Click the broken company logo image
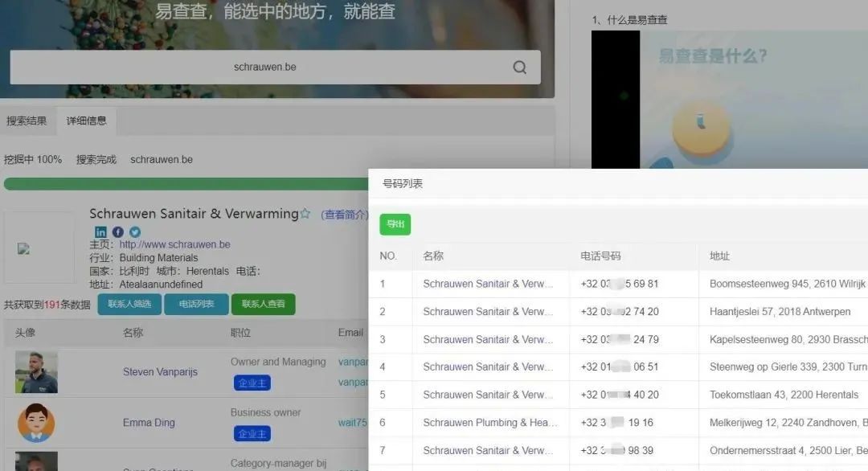Image resolution: width=868 pixels, height=471 pixels. 23,248
